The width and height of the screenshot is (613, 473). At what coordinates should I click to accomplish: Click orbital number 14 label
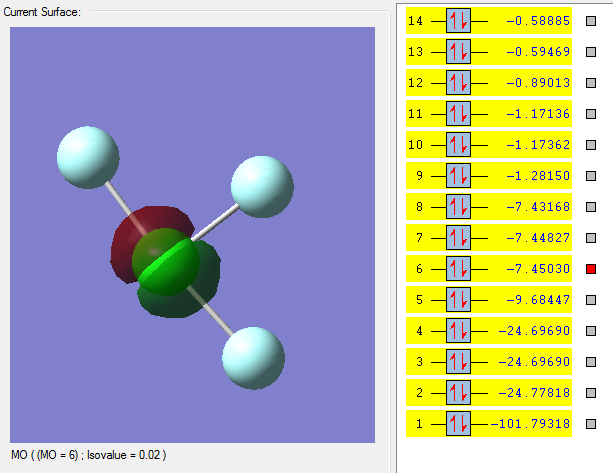coord(415,20)
